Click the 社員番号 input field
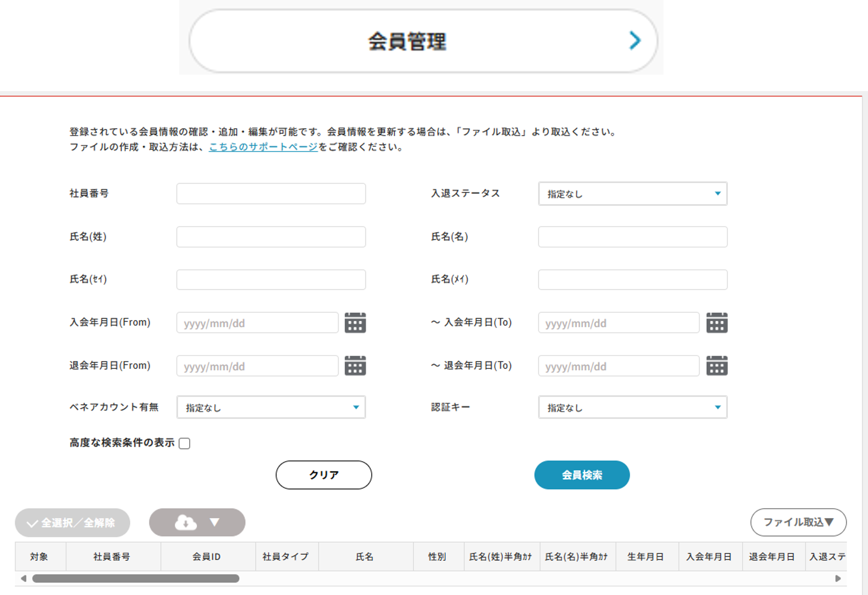 tap(271, 194)
